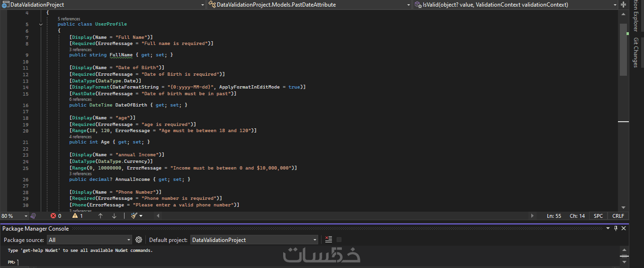Click horizontal scrollbar left arrow in editor
The width and height of the screenshot is (644, 268).
pyautogui.click(x=158, y=216)
